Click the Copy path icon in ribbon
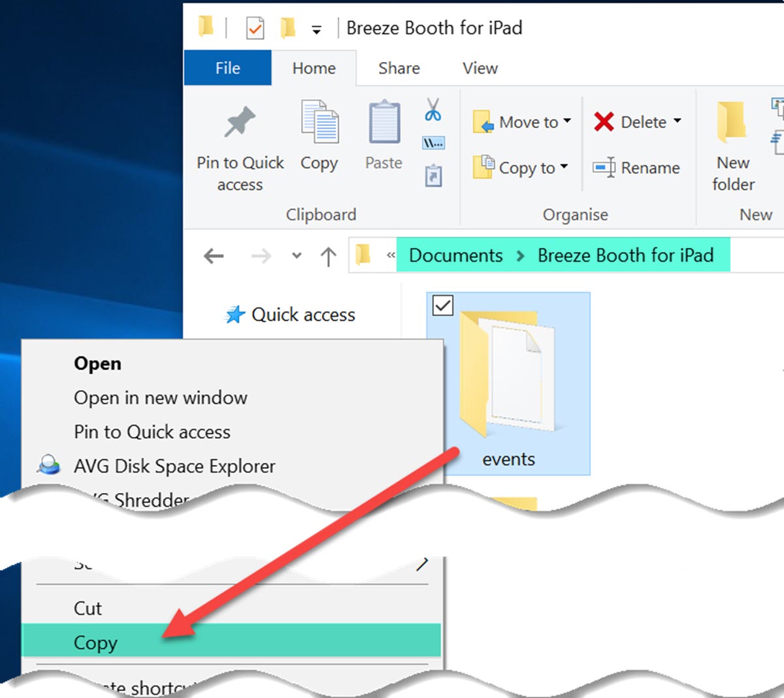The image size is (784, 698). 433,143
